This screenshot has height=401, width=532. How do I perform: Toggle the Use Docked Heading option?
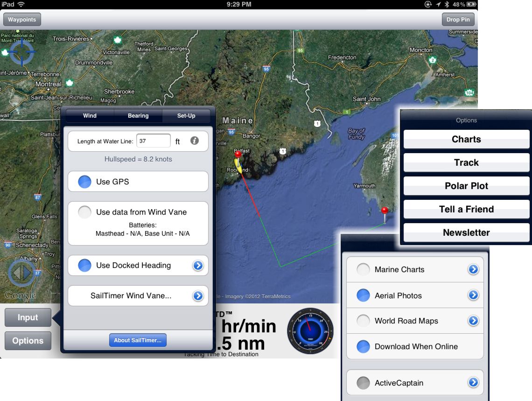coord(84,265)
